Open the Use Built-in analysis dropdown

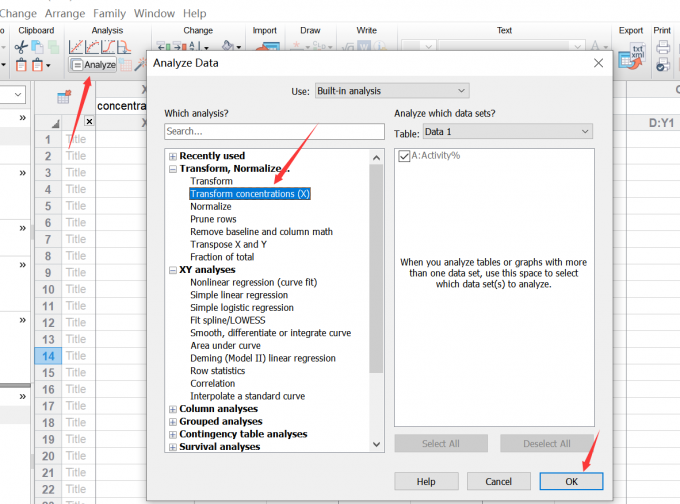tap(391, 91)
